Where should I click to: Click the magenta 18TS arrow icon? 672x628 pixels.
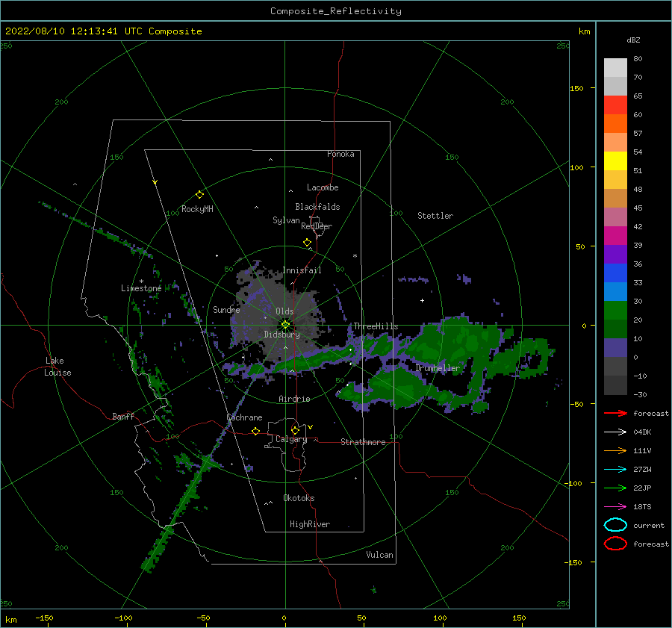point(615,507)
